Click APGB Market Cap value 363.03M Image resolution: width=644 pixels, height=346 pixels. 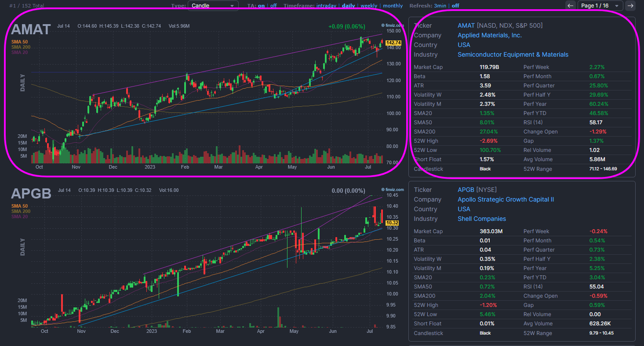(x=491, y=231)
